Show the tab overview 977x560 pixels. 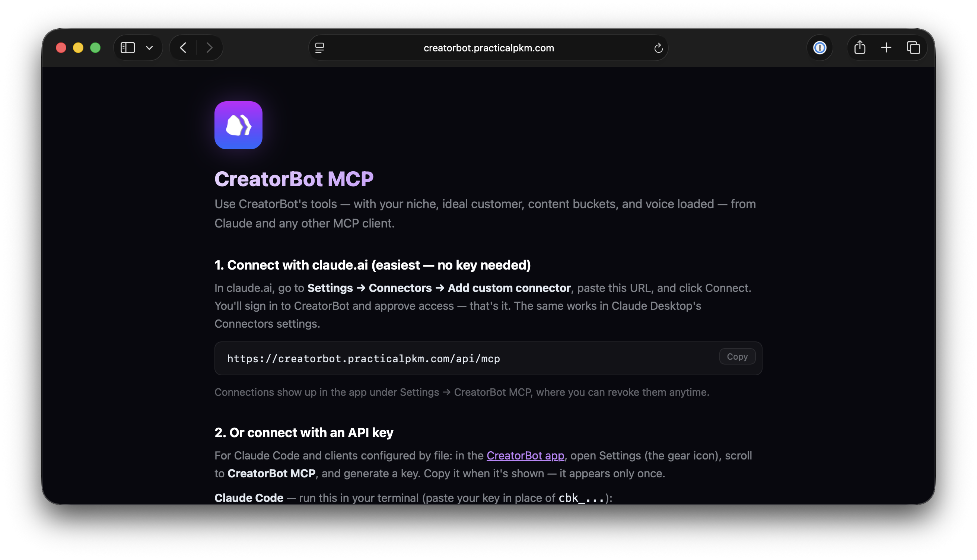[913, 48]
